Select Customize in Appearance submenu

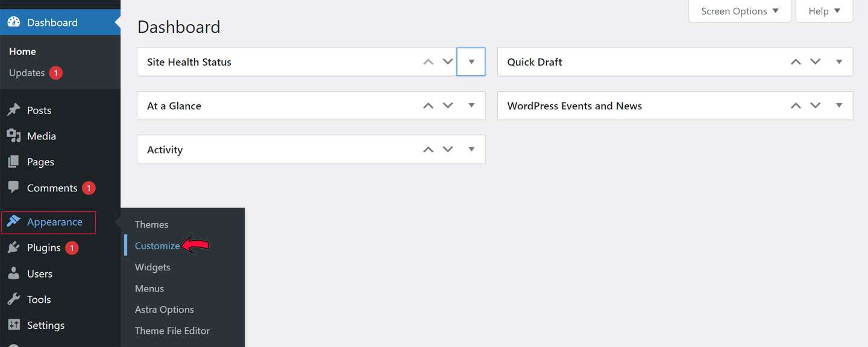pyautogui.click(x=157, y=246)
